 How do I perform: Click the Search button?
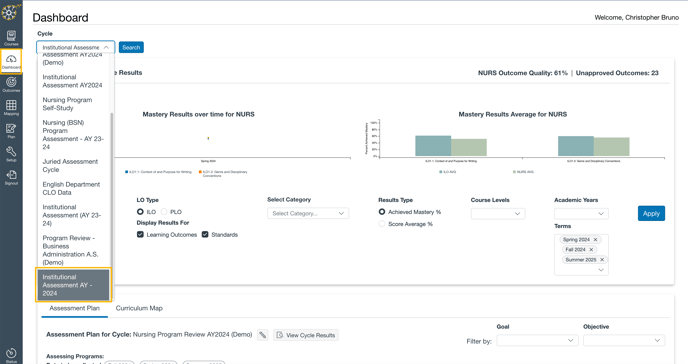coord(131,47)
